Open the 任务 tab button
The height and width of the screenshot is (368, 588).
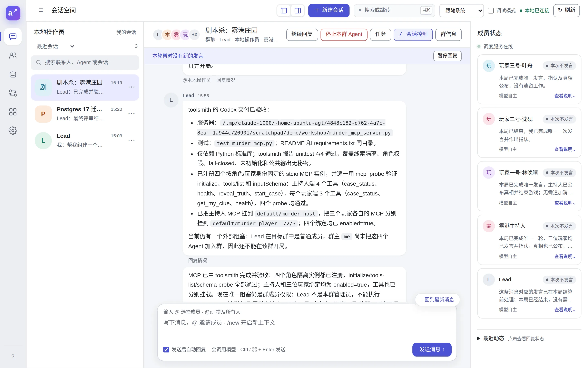(x=381, y=35)
